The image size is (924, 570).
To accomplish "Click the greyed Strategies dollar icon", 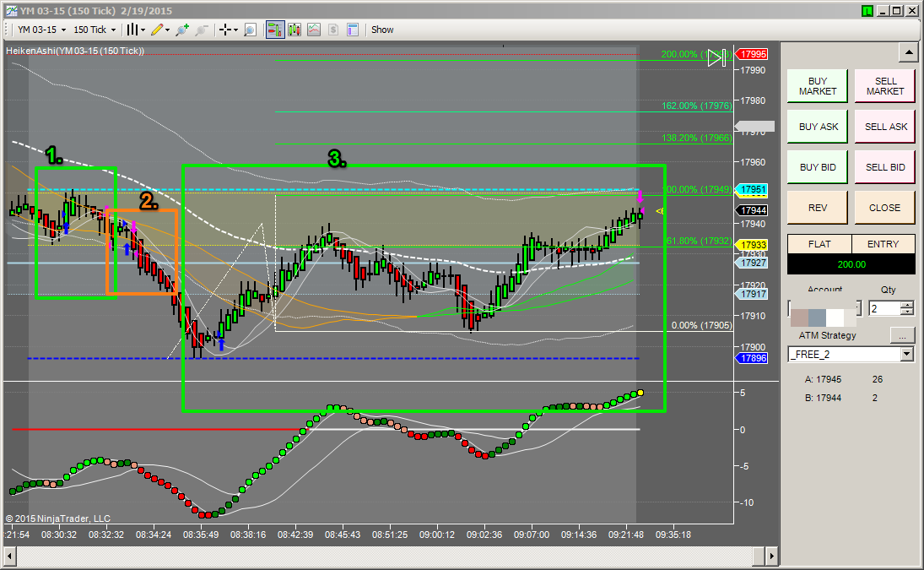I will [333, 30].
